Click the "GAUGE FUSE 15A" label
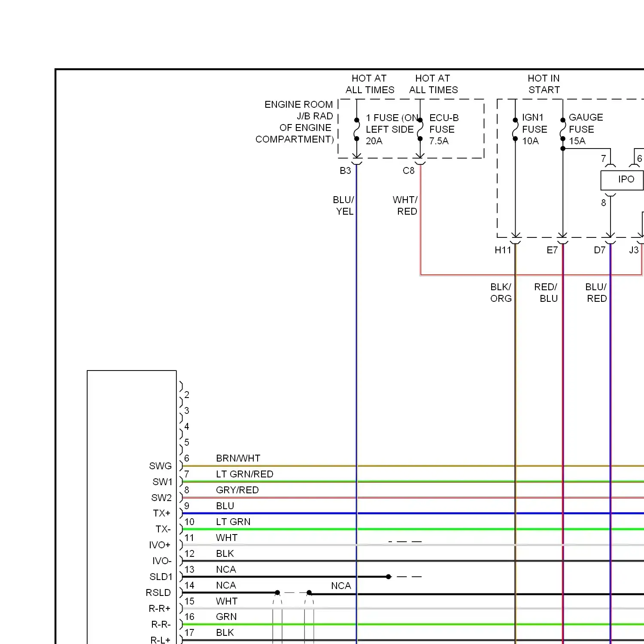This screenshot has height=644, width=644. tap(586, 129)
